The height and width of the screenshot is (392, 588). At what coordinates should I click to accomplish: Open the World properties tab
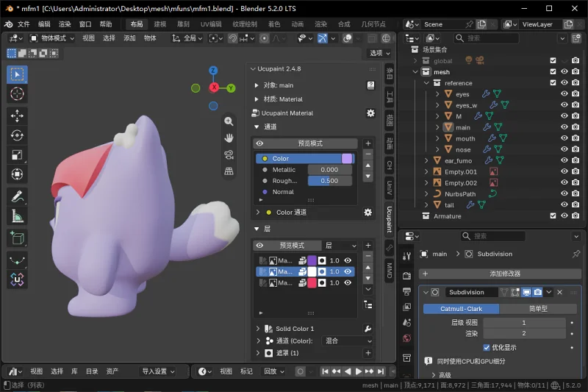[x=407, y=338]
